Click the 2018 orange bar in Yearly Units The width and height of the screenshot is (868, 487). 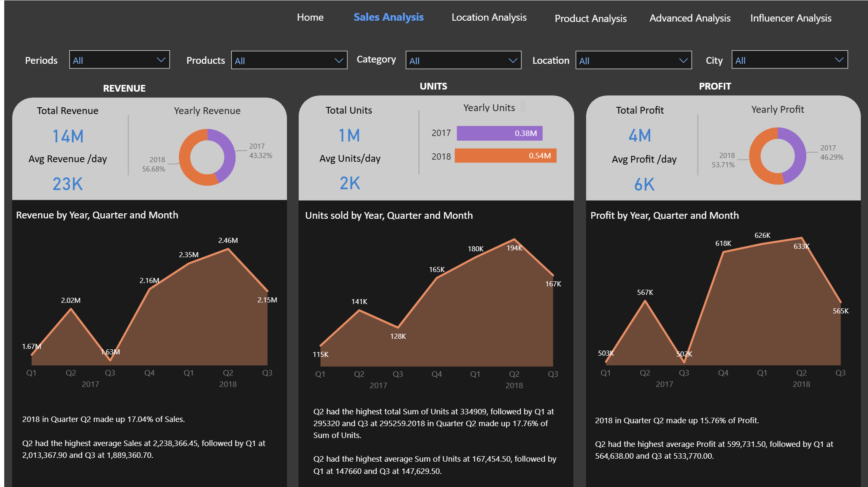coord(505,156)
